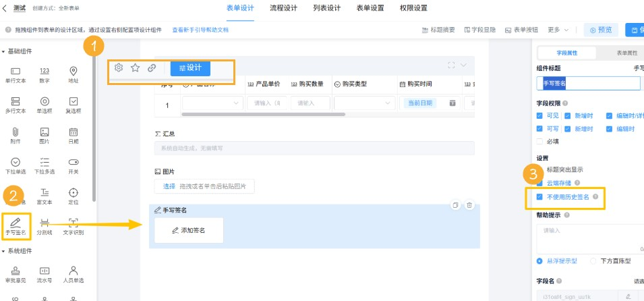Toggle the 不使用历史签名 checkbox
The image size is (644, 301).
[x=539, y=197]
